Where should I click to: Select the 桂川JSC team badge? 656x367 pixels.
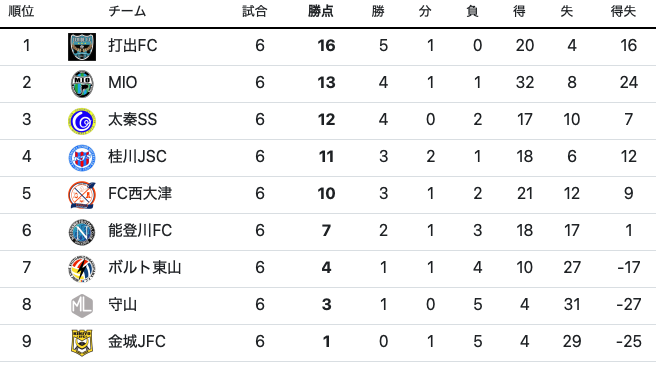tap(82, 158)
